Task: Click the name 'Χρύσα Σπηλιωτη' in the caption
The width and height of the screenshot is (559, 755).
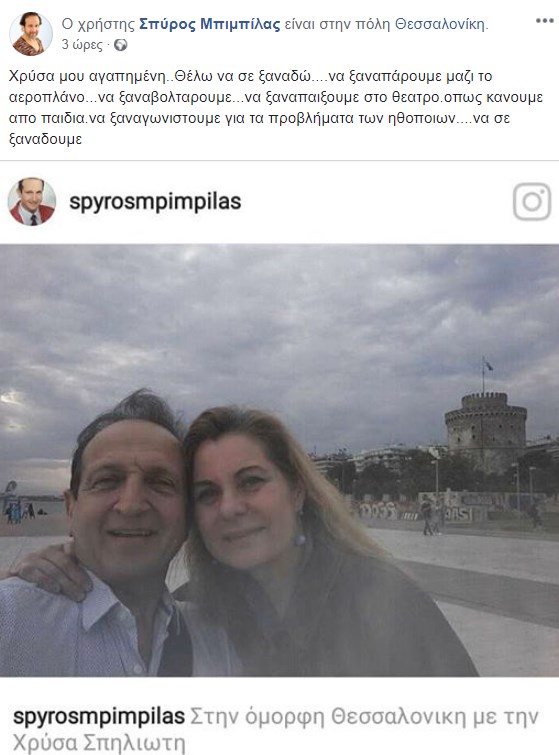Action: point(99,742)
